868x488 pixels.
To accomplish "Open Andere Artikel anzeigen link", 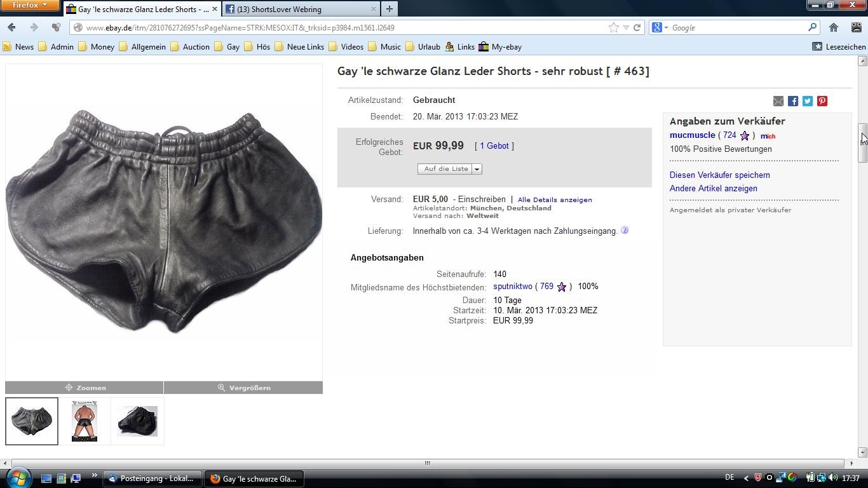I will [x=713, y=188].
